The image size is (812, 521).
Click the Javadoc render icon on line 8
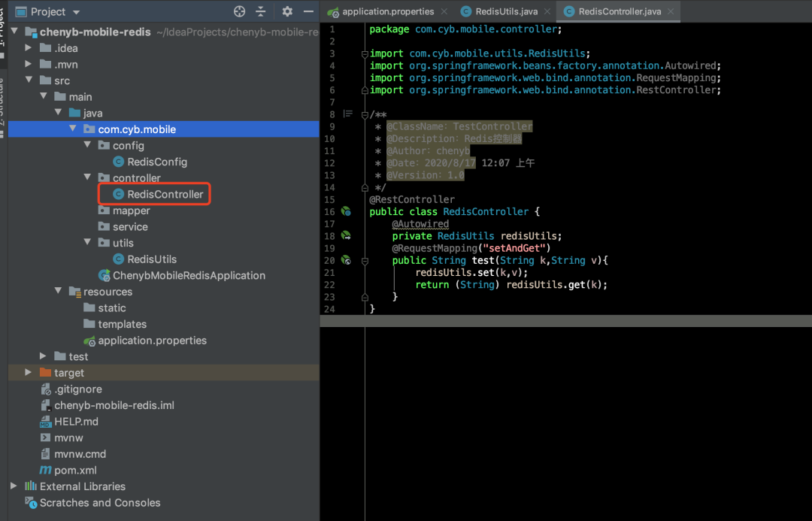[347, 114]
